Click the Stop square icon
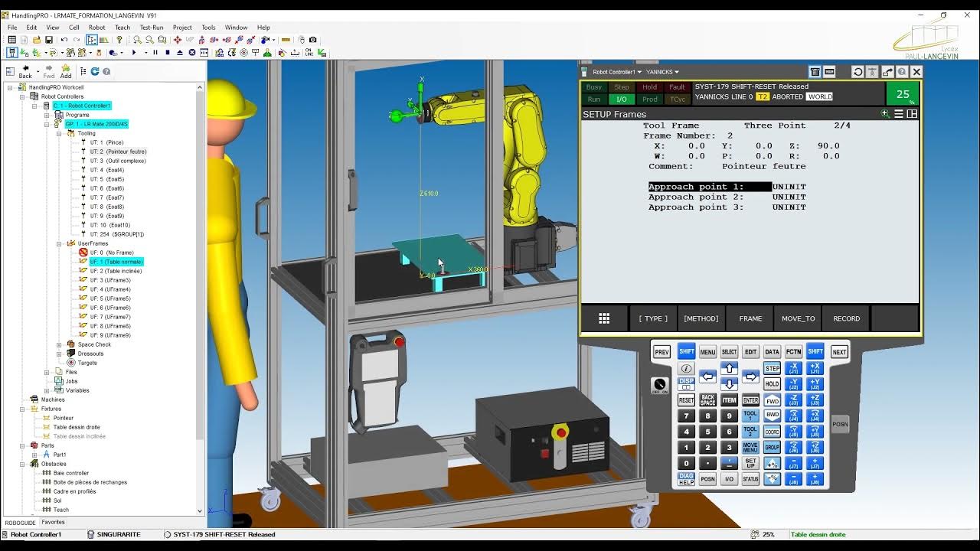 (x=168, y=53)
